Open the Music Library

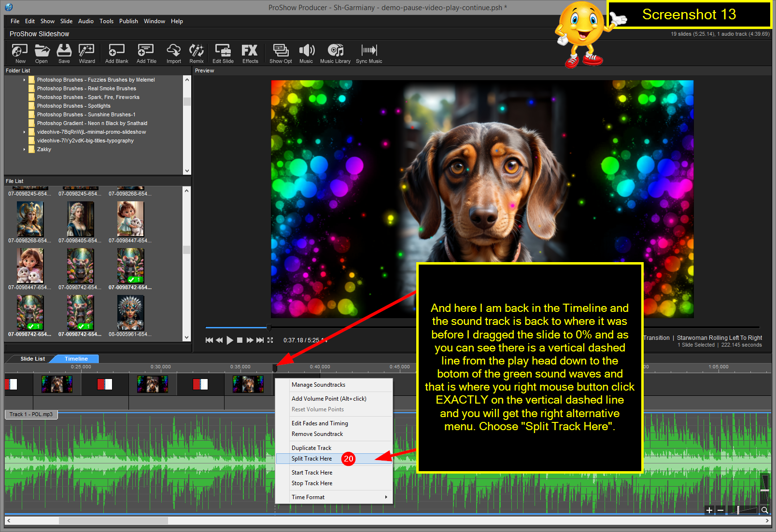click(x=335, y=53)
